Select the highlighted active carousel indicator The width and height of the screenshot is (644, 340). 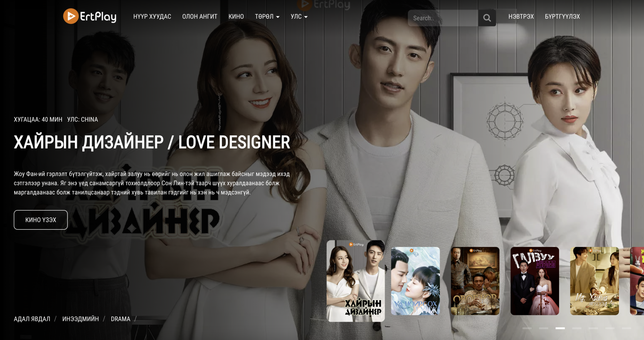click(560, 328)
